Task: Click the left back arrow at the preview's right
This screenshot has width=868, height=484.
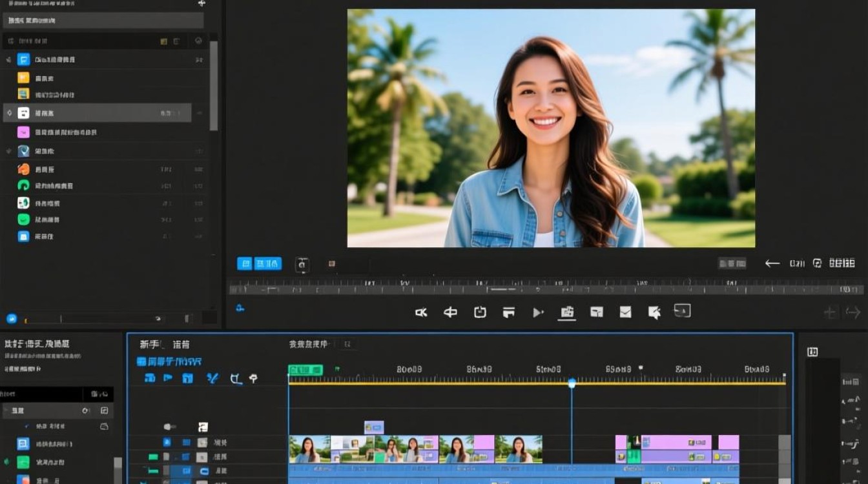Action: point(772,263)
